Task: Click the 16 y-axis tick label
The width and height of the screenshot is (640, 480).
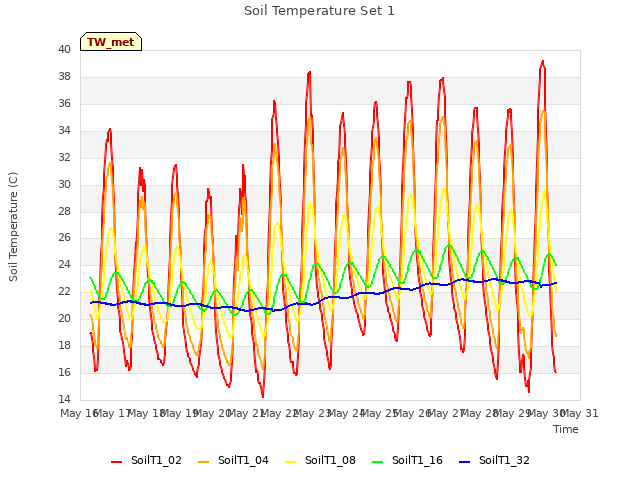Action: click(64, 372)
